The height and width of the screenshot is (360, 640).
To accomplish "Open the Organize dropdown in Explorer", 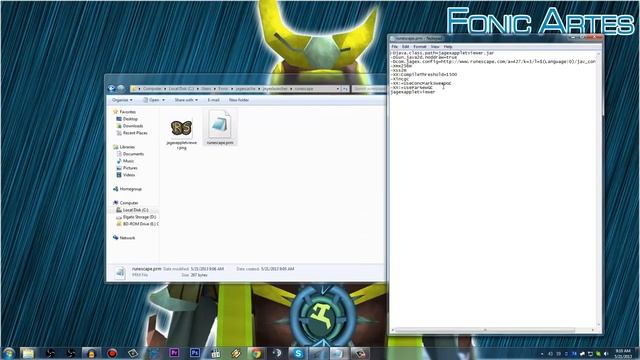I will click(122, 100).
